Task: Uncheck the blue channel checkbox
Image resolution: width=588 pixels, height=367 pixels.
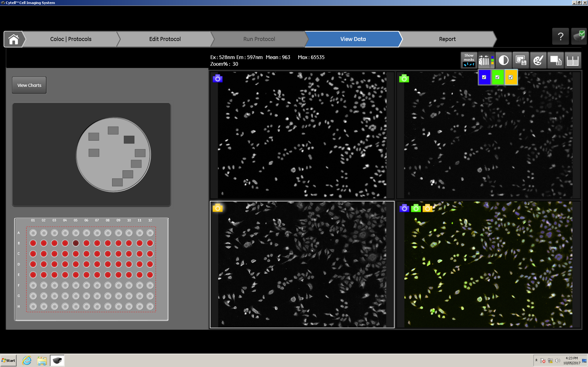Action: pyautogui.click(x=484, y=77)
